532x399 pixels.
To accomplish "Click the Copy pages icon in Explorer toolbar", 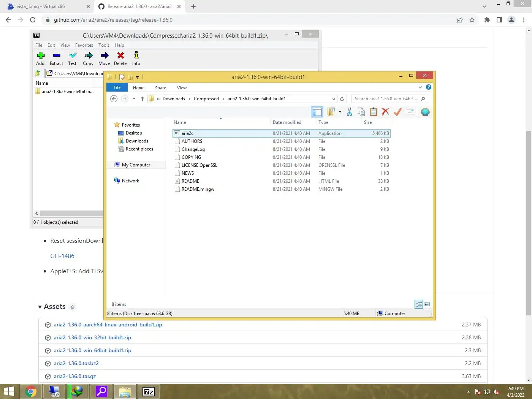I will 361,112.
